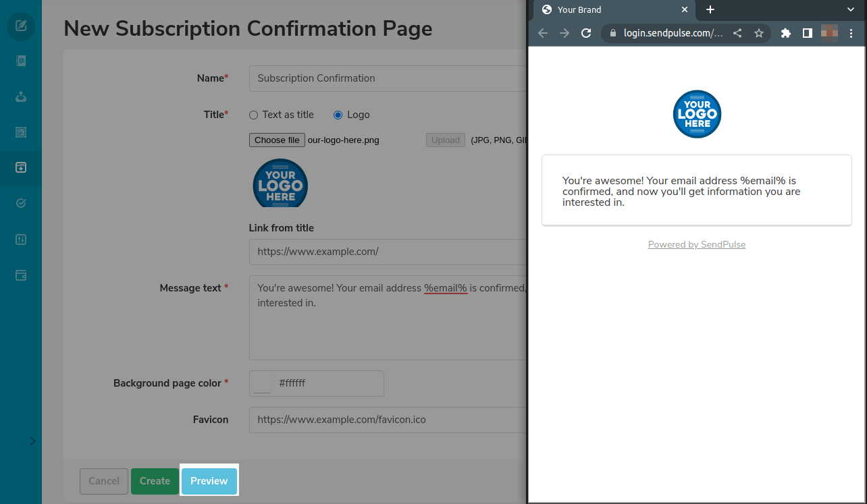Follow the 'Powered by SendPulse' link
Screen dimensions: 867x504
(x=696, y=245)
